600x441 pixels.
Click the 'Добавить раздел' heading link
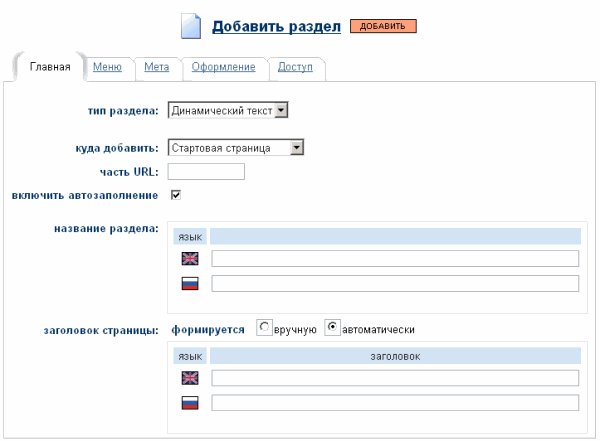277,25
